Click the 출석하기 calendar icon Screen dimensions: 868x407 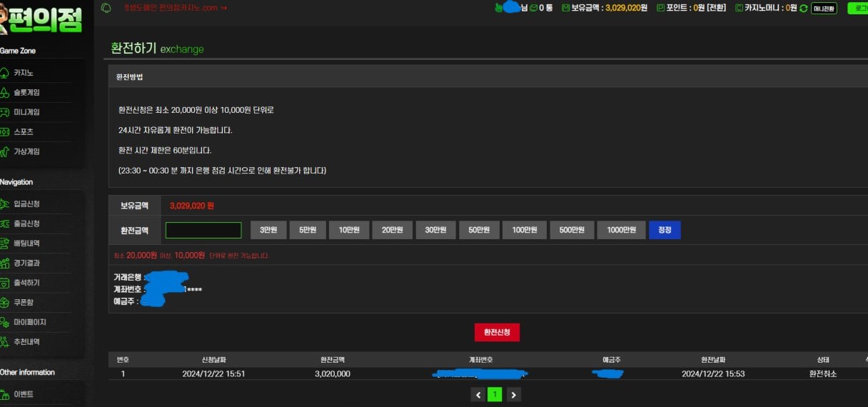click(x=4, y=283)
